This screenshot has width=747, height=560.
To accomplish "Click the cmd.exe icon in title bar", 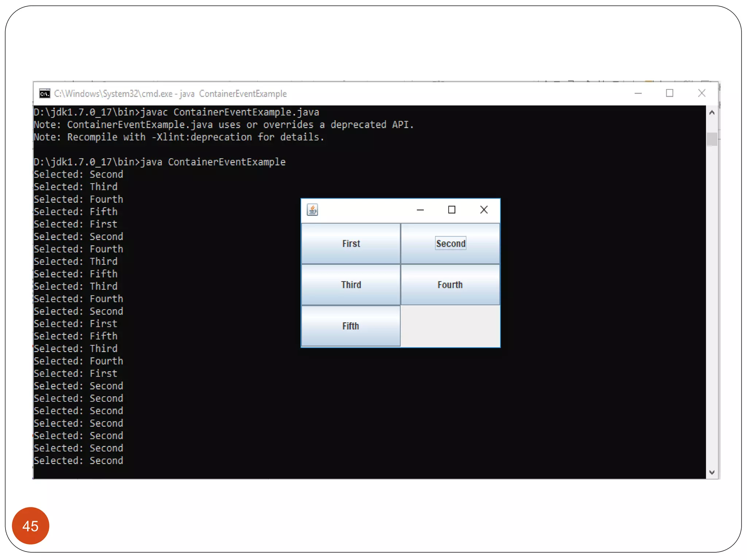I will coord(44,94).
